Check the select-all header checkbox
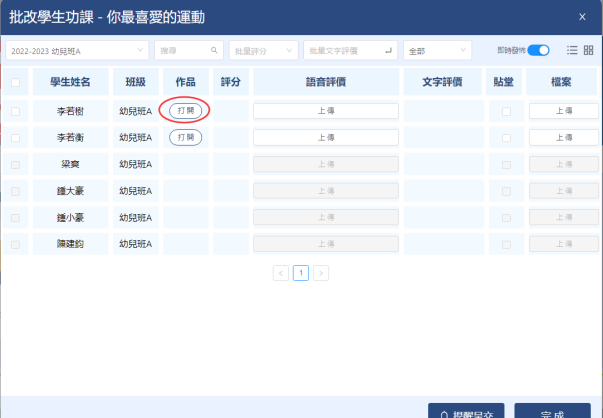 [15, 83]
